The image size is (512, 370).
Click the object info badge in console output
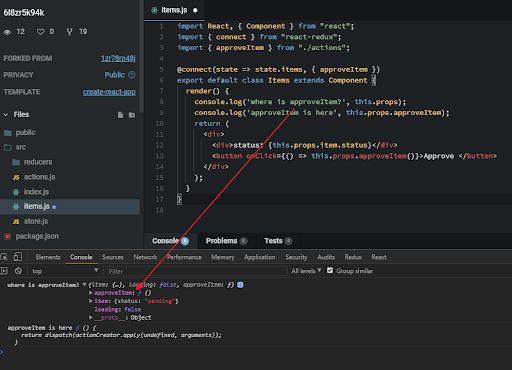[x=240, y=285]
